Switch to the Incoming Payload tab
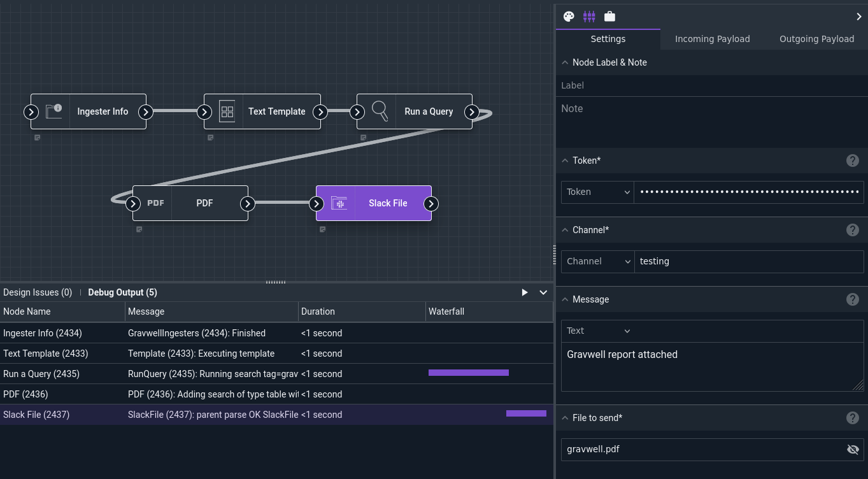Screen dimensions: 868x479 point(713,39)
